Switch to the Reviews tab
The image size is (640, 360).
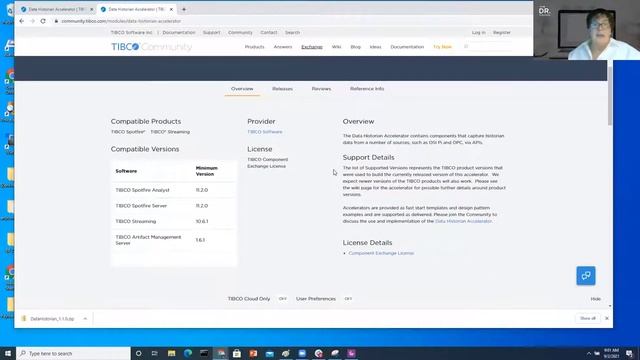pyautogui.click(x=321, y=89)
